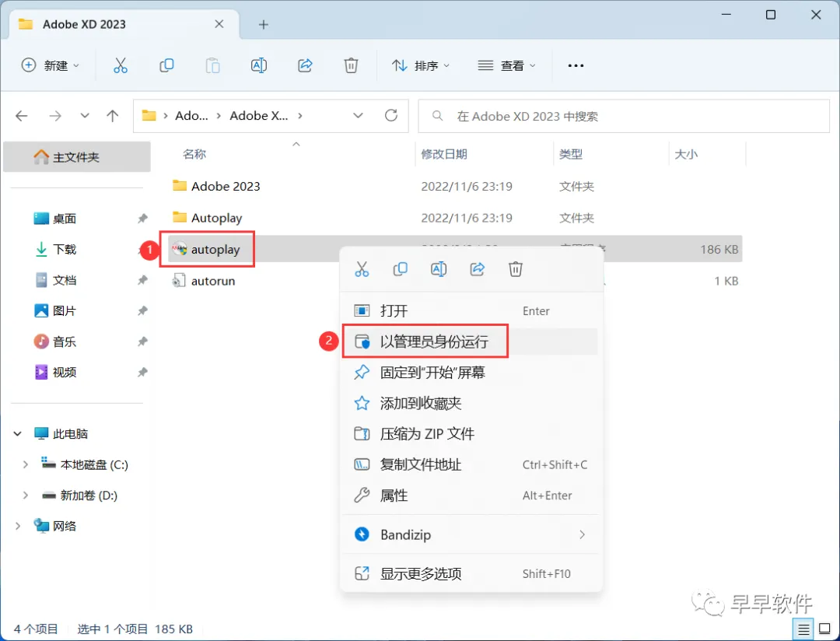Navigate up one folder level
The width and height of the screenshot is (840, 641).
[113, 116]
